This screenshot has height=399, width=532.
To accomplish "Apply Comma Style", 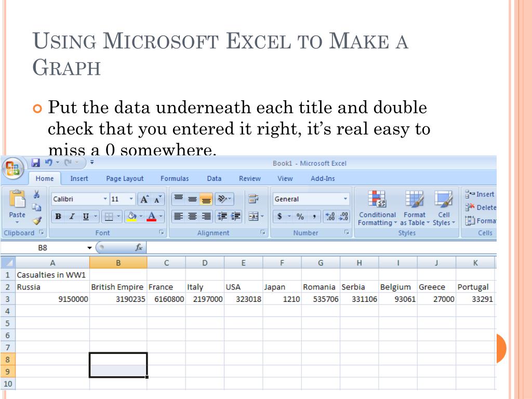I will 314,216.
